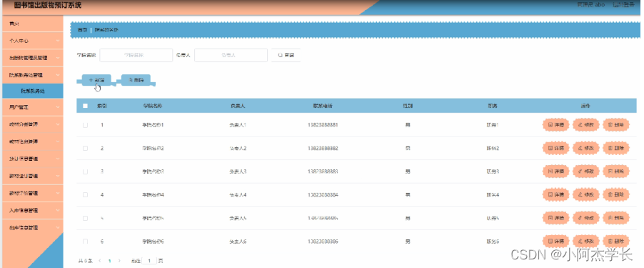Screen dimensions: 644x268
Task: Toggle select-all checkbox in table header
Action: pyautogui.click(x=85, y=106)
